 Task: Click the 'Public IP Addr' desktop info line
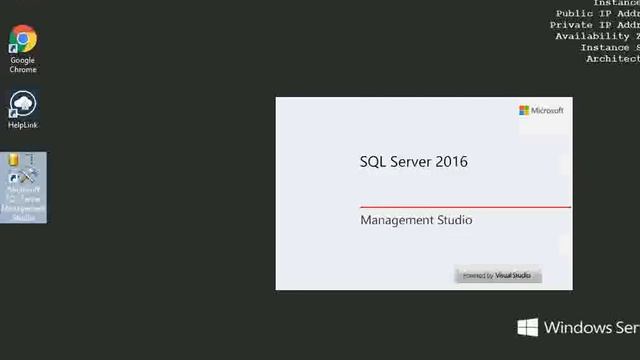pos(598,13)
